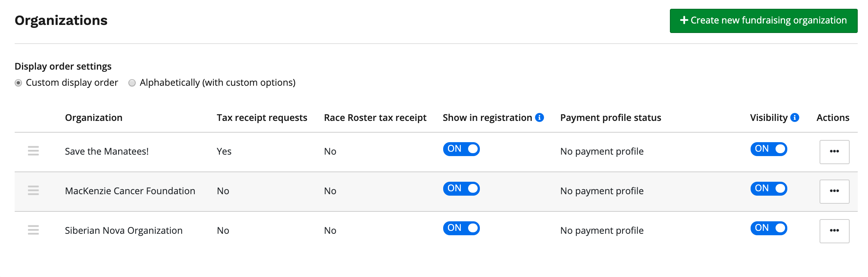Screen dimensions: 868x277
Task: Click info icon next to Visibility header
Action: (795, 118)
